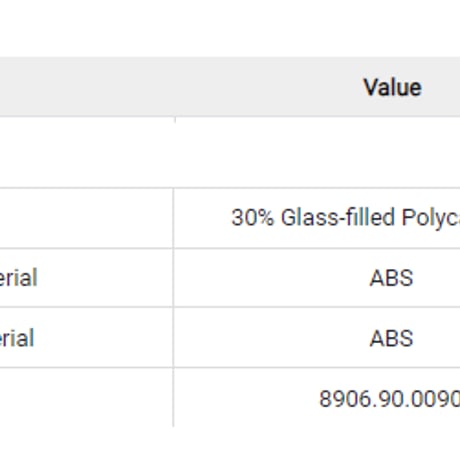Select the upper ABS value cell
460x460 pixels.
coord(317,278)
